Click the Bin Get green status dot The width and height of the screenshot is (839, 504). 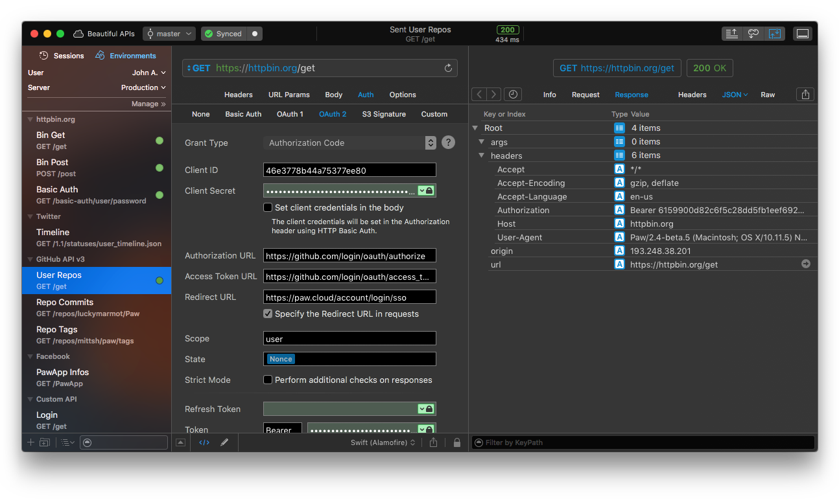pos(160,141)
